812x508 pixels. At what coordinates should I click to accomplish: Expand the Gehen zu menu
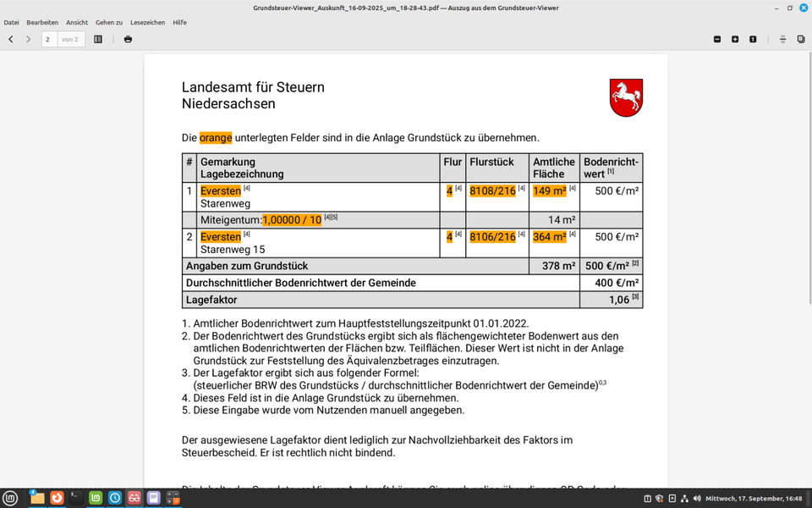(x=109, y=22)
